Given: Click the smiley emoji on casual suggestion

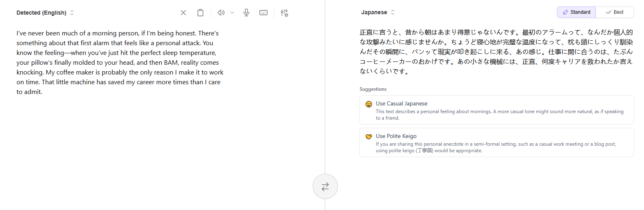Looking at the screenshot, I should point(369,104).
